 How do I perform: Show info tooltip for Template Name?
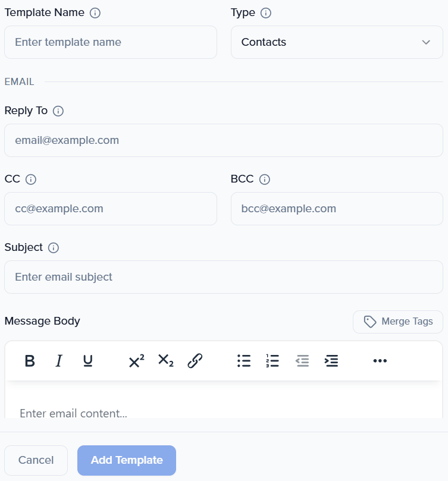(95, 13)
